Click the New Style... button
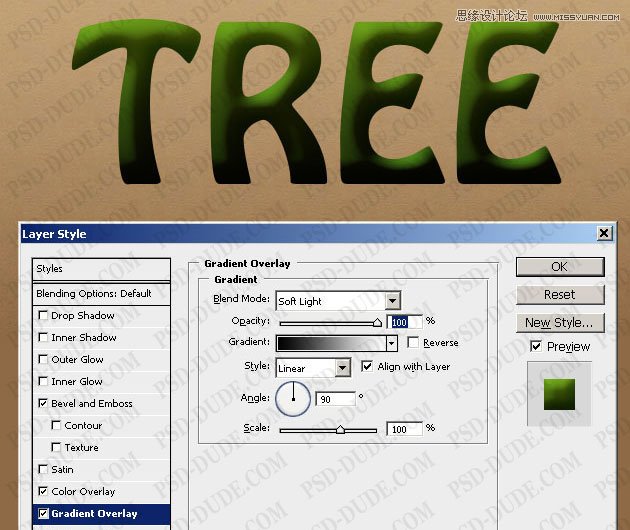 560,323
